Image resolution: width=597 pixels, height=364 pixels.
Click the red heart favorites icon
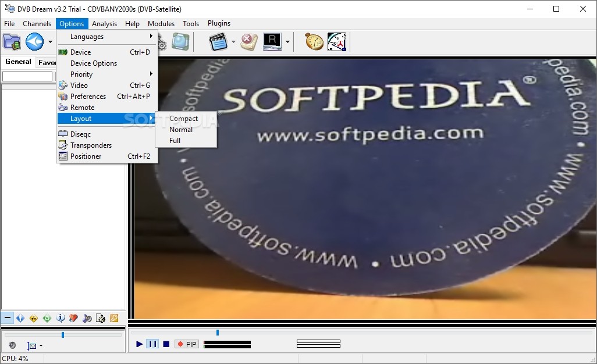pos(74,318)
